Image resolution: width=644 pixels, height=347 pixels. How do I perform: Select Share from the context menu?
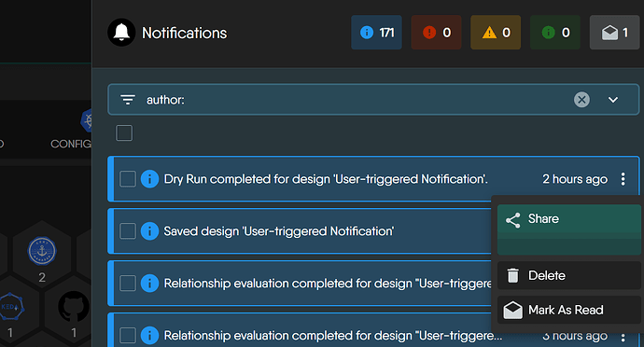pos(568,219)
